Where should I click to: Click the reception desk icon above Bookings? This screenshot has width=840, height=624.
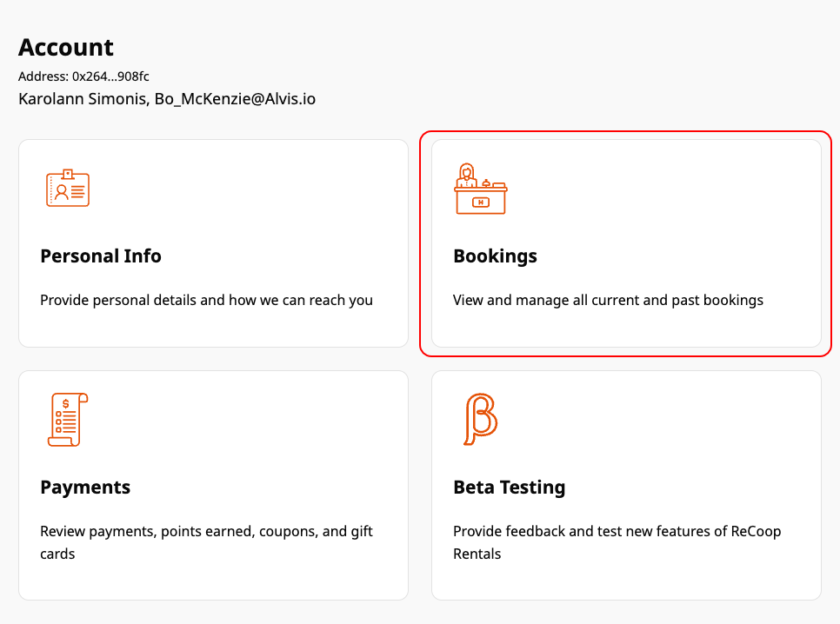pyautogui.click(x=481, y=189)
